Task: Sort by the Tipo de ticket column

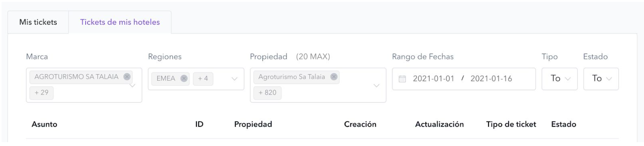Action: (x=511, y=124)
